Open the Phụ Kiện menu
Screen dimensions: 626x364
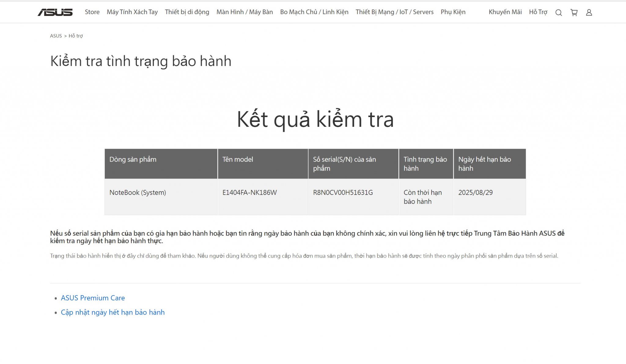453,12
